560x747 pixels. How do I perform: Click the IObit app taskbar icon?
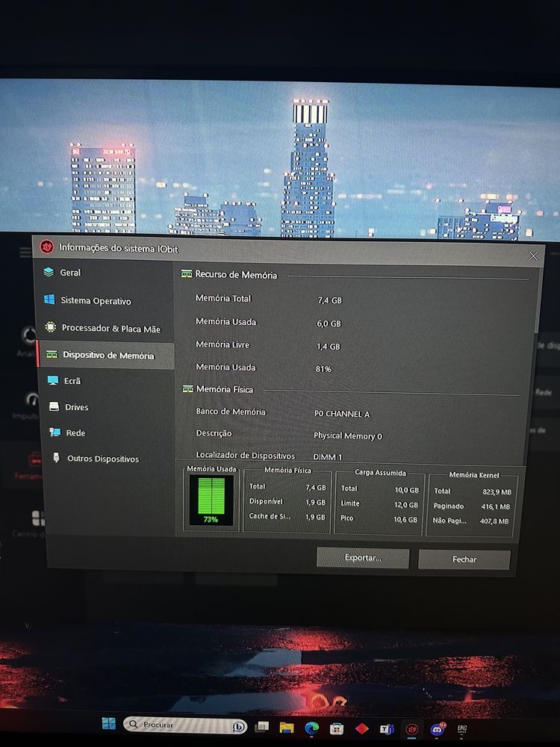[x=412, y=729]
